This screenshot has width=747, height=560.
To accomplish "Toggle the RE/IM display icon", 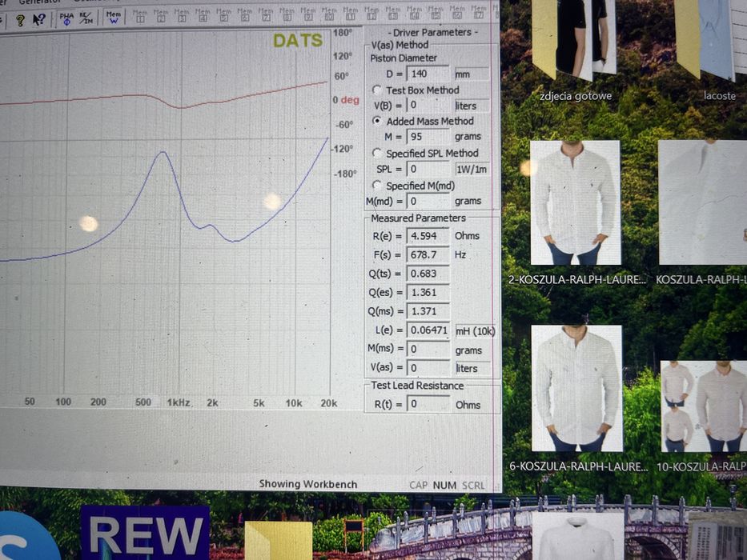I will (86, 18).
